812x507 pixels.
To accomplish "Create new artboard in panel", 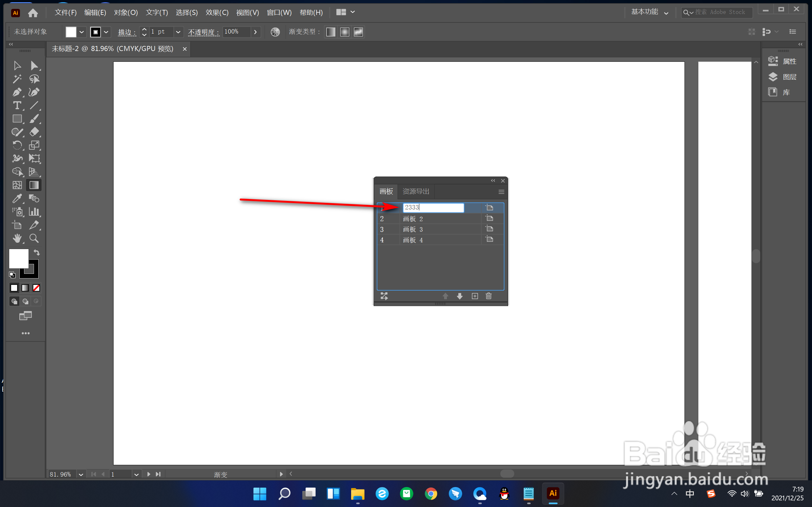I will [x=475, y=296].
